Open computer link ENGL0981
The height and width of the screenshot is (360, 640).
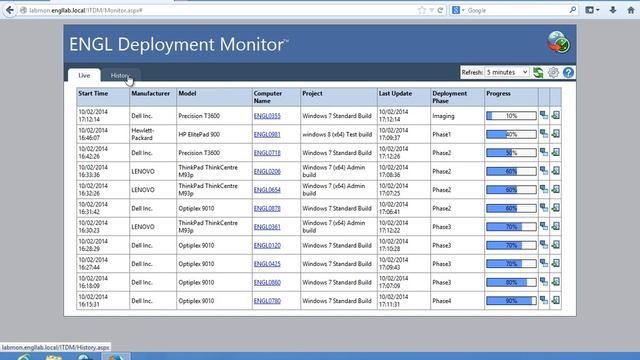click(267, 134)
